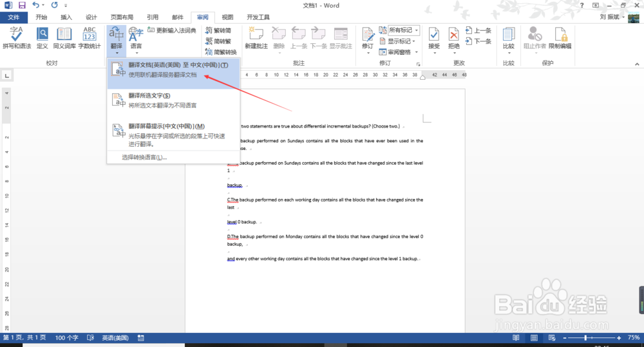The image size is (644, 347).
Task: Jump to the next change
Action: [478, 41]
